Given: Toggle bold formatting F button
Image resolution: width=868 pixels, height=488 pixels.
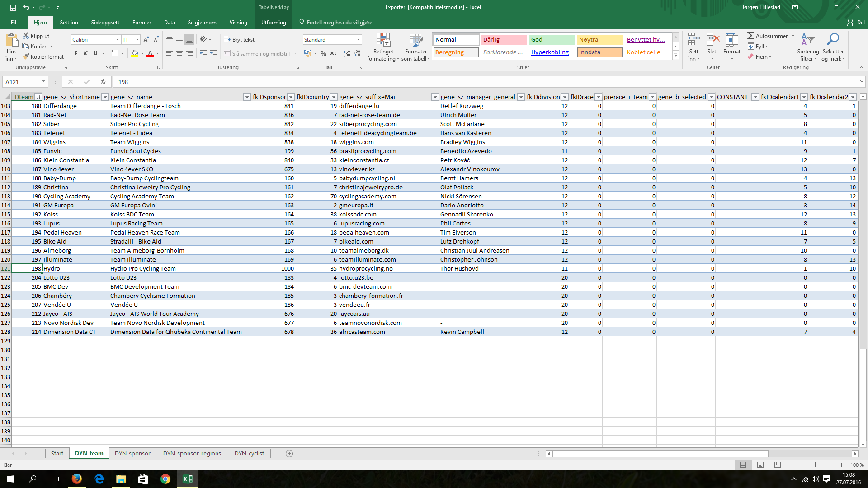Looking at the screenshot, I should (76, 53).
